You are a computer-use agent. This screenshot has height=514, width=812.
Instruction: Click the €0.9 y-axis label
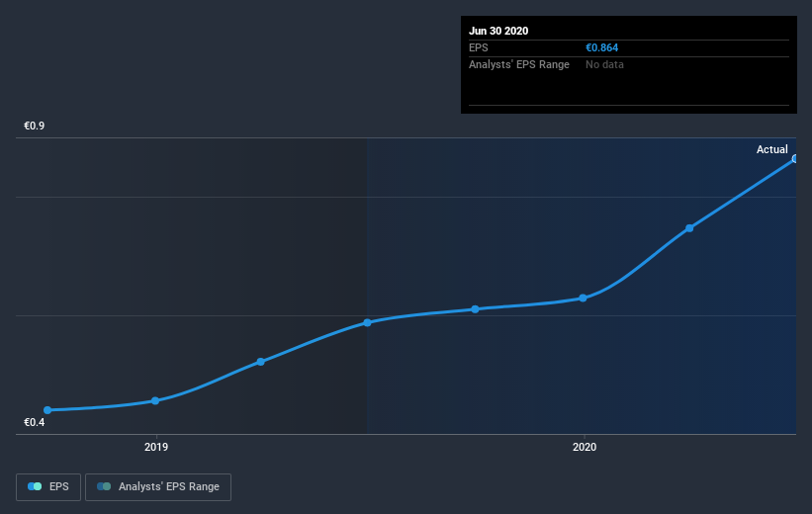(x=35, y=126)
